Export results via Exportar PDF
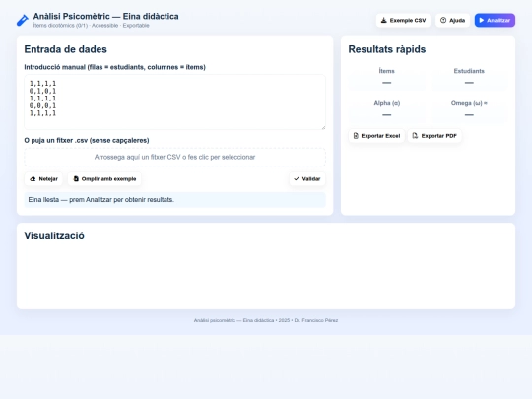The width and height of the screenshot is (532, 399). pyautogui.click(x=434, y=136)
